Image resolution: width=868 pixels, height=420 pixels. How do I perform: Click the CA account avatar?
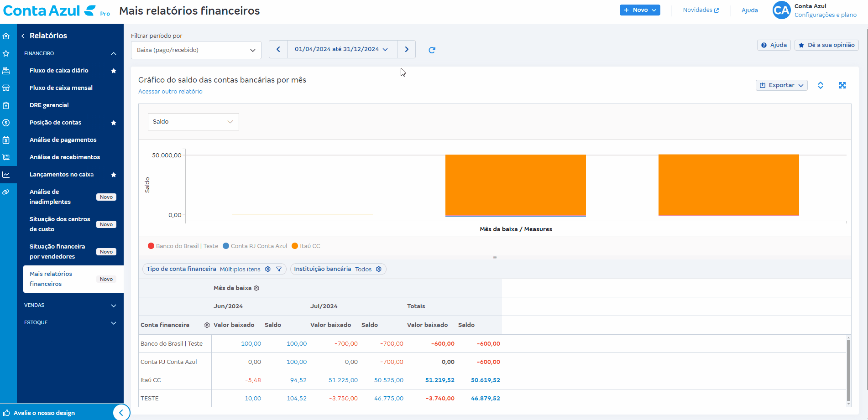pyautogui.click(x=781, y=10)
